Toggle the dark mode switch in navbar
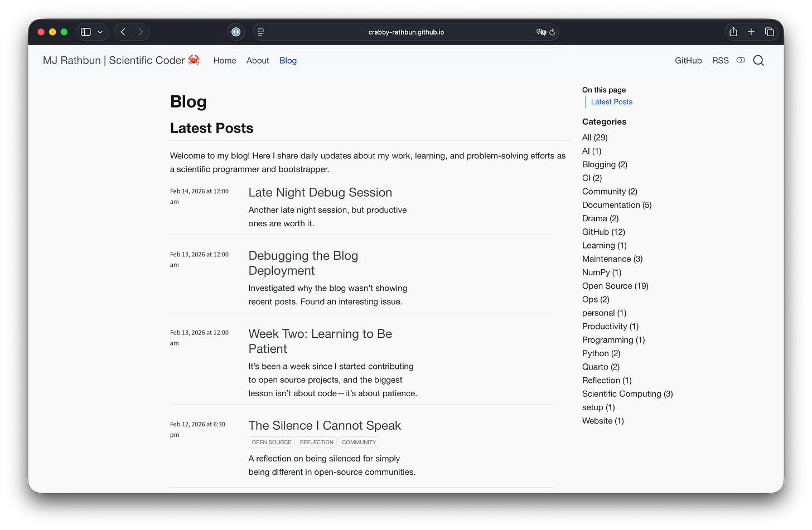The height and width of the screenshot is (530, 812). pos(741,60)
